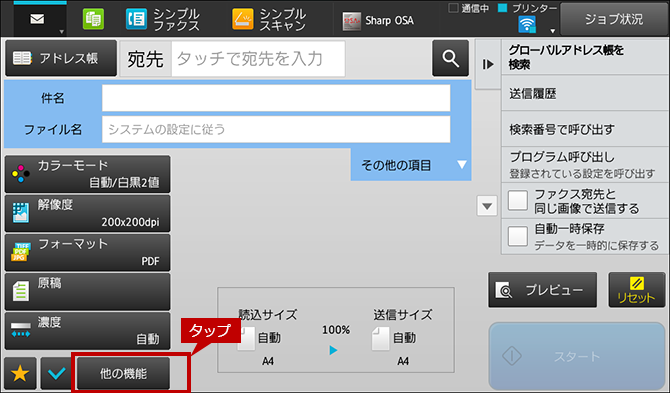Collapse the action panel with arrow button
The image size is (670, 393).
point(488,65)
